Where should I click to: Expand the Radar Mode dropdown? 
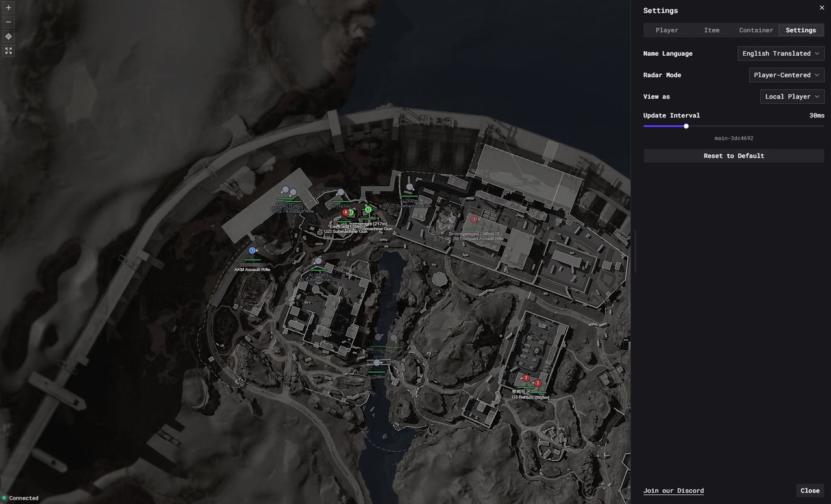click(x=787, y=75)
